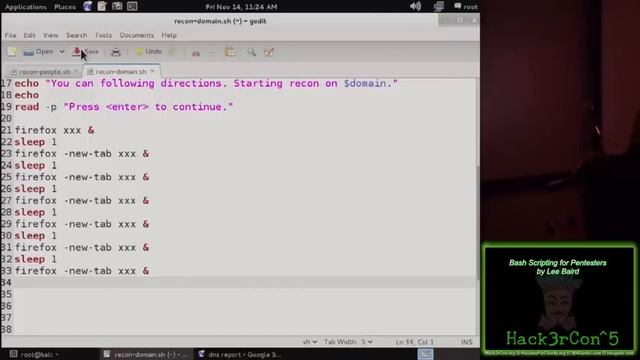Open the Help menu
This screenshot has height=360, width=640.
pos(169,36)
